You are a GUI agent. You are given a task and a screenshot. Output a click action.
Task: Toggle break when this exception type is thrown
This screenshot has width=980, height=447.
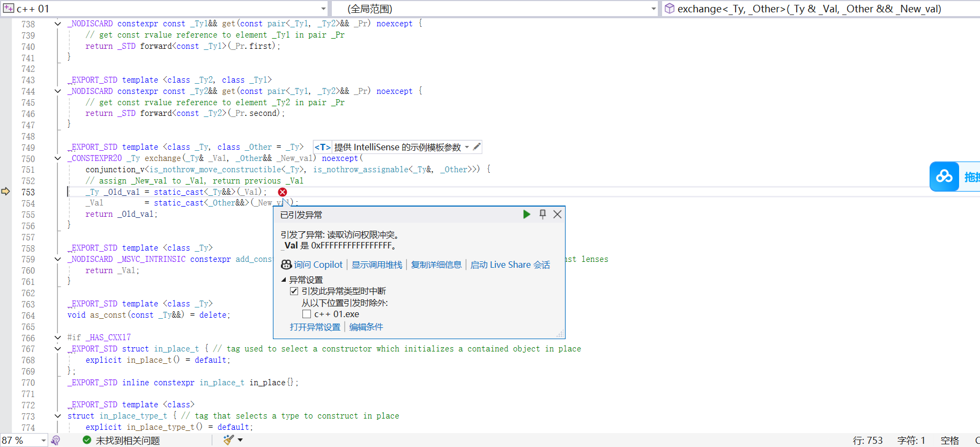[294, 291]
